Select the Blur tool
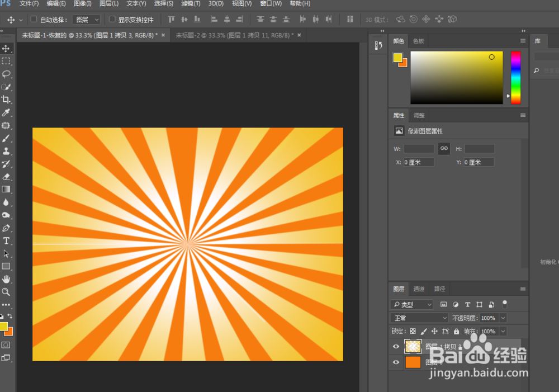This screenshot has width=559, height=392. point(6,202)
